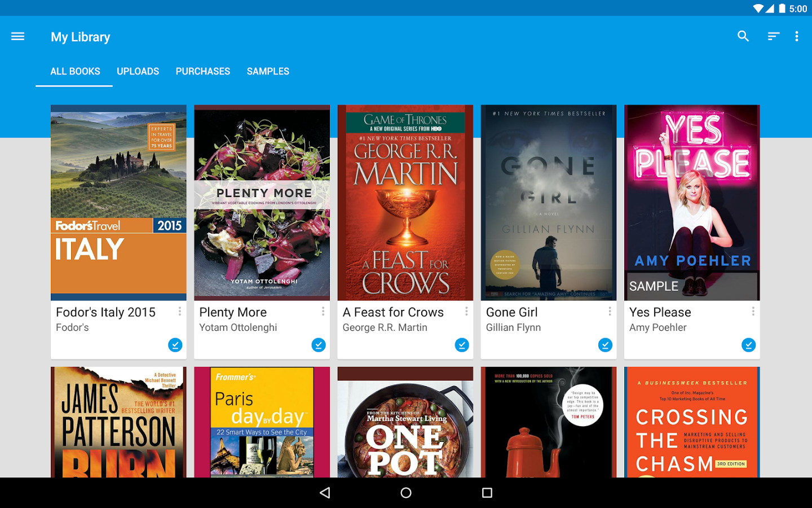The image size is (812, 508).
Task: Toggle download status on Plenty More
Action: [x=319, y=345]
